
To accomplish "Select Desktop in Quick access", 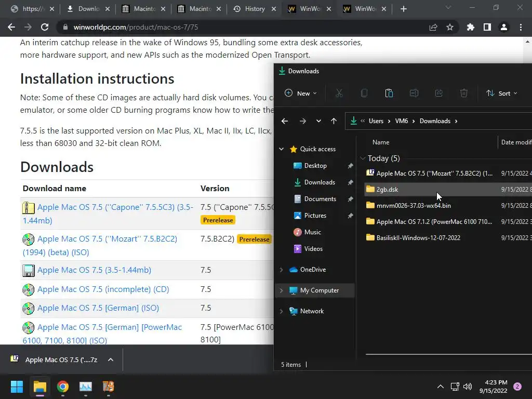I will [315, 166].
